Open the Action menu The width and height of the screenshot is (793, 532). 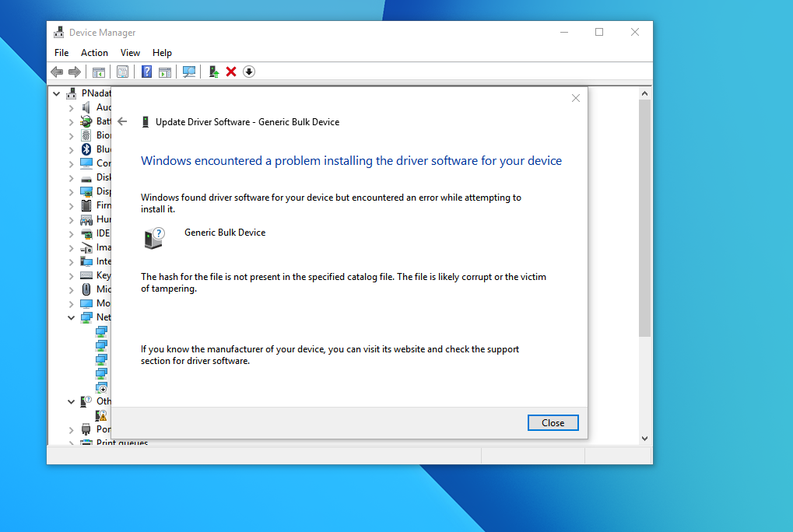pyautogui.click(x=94, y=53)
